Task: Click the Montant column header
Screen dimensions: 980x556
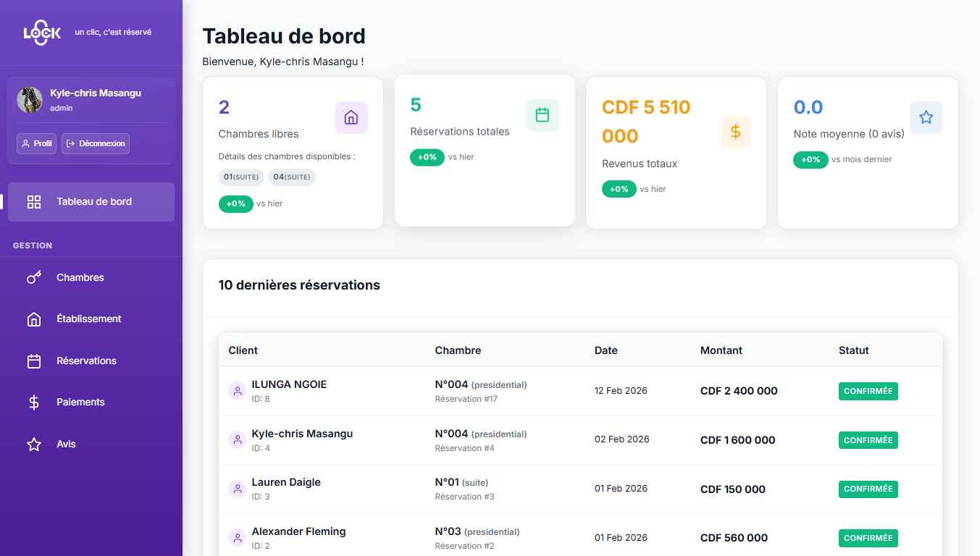Action: [x=721, y=350]
